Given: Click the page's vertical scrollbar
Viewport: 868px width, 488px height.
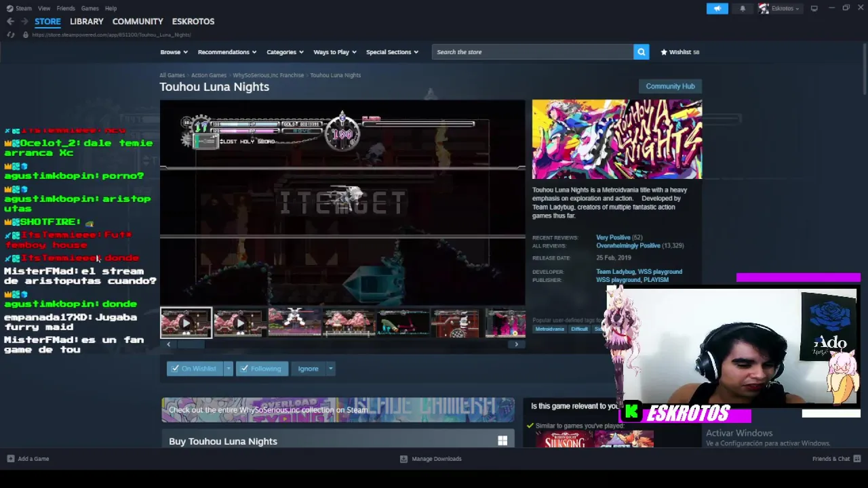Looking at the screenshot, I should tap(863, 68).
